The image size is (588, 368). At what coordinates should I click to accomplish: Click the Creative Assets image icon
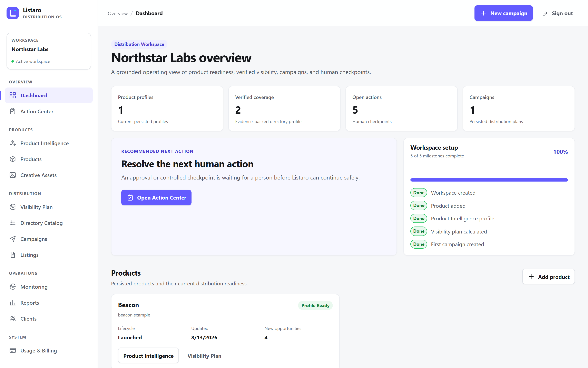13,175
